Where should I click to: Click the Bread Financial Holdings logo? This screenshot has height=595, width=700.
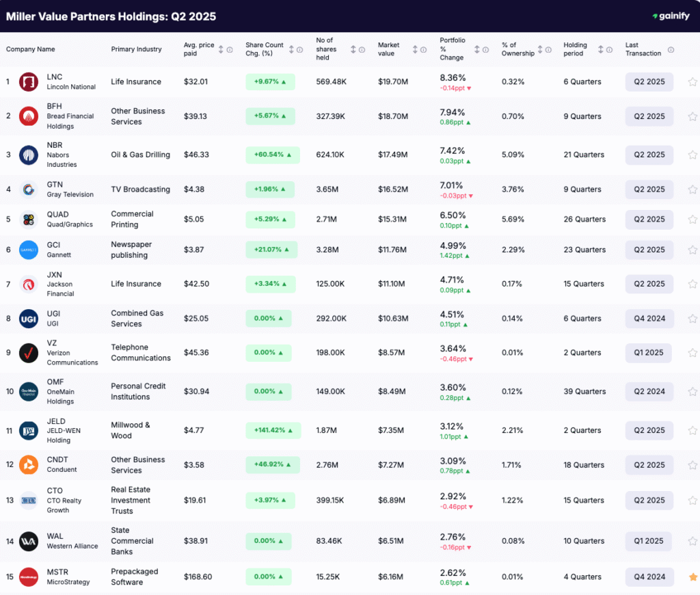point(29,116)
